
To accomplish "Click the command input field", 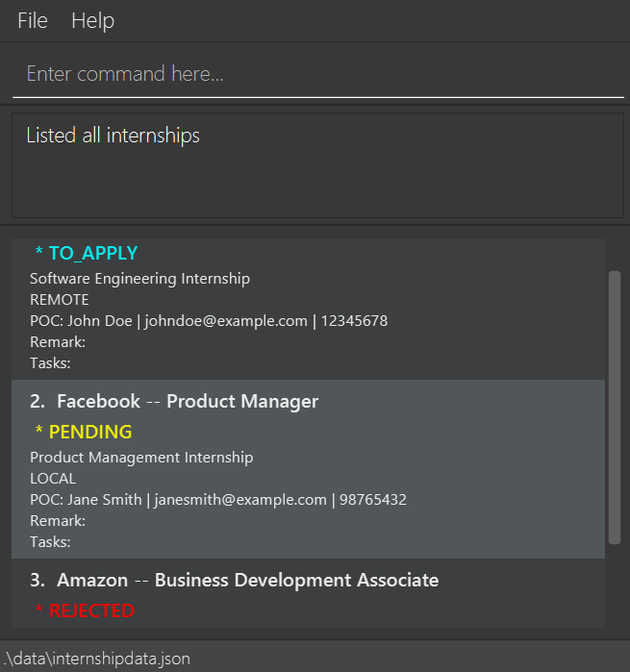I will click(317, 74).
